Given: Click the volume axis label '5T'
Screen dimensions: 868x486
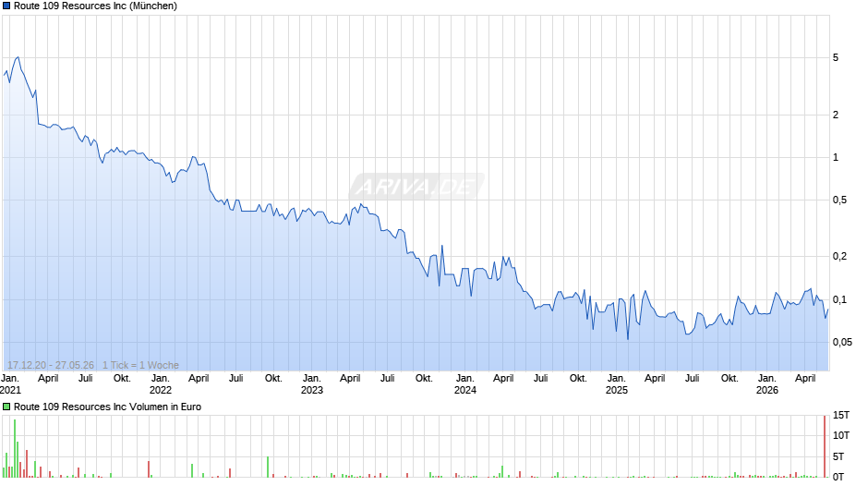Looking at the screenshot, I should (x=838, y=456).
